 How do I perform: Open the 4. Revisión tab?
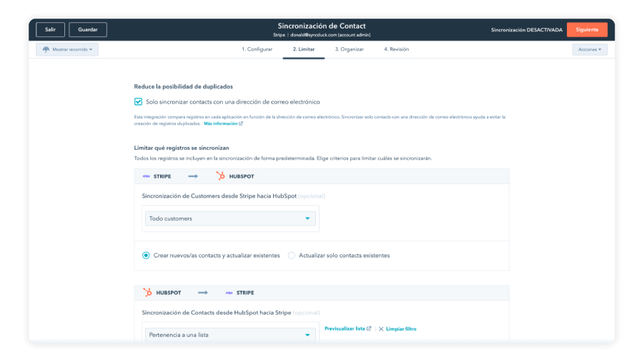click(397, 49)
